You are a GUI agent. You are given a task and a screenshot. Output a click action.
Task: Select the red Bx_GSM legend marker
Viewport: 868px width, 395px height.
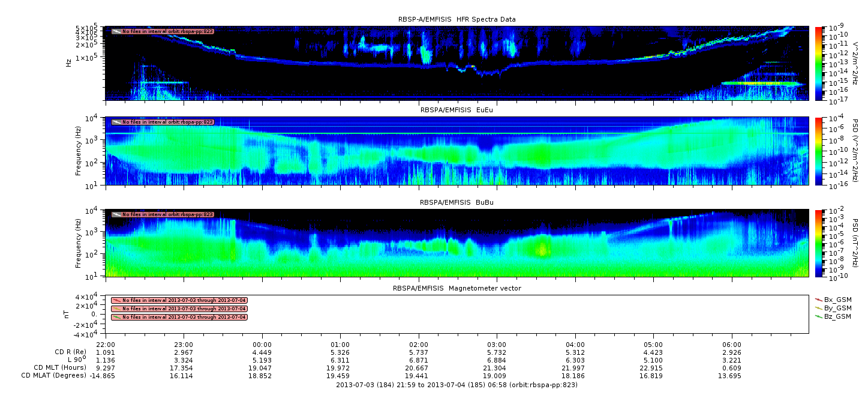[819, 300]
